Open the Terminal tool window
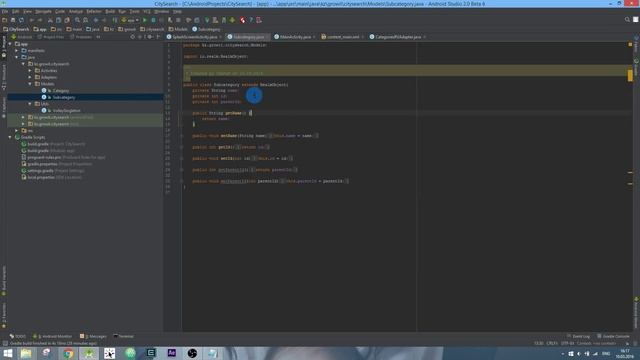This screenshot has width=640, height=360. click(124, 336)
